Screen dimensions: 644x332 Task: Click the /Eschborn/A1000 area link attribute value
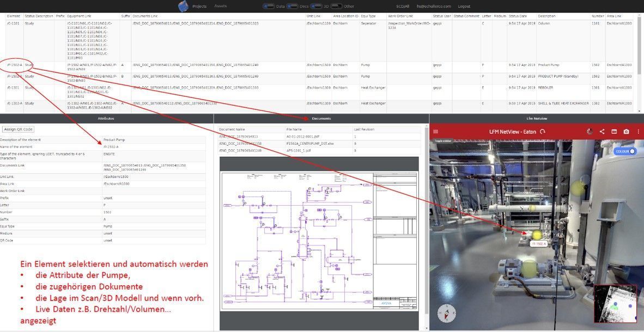coord(117,184)
